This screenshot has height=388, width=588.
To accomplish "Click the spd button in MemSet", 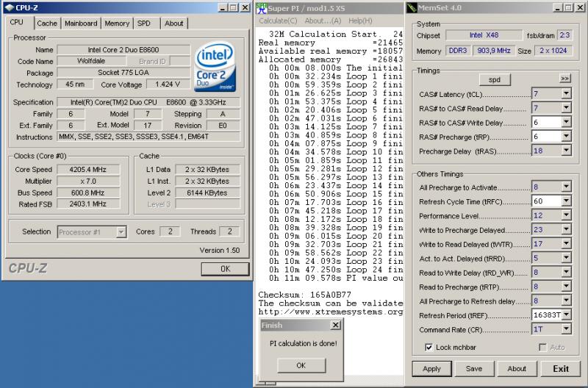I will pyautogui.click(x=495, y=79).
